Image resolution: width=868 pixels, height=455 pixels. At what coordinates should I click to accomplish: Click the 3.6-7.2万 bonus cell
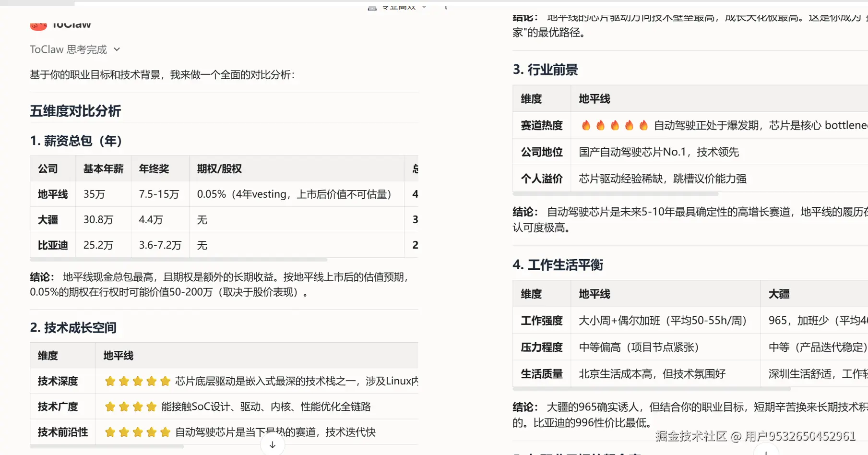point(160,245)
